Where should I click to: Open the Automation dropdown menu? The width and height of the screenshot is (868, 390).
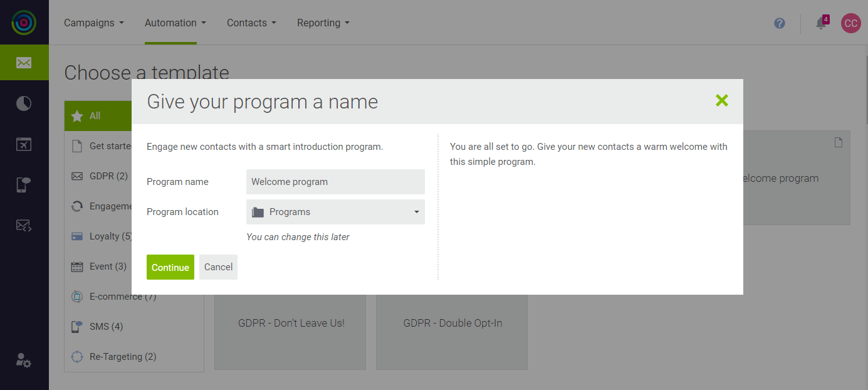pyautogui.click(x=175, y=23)
